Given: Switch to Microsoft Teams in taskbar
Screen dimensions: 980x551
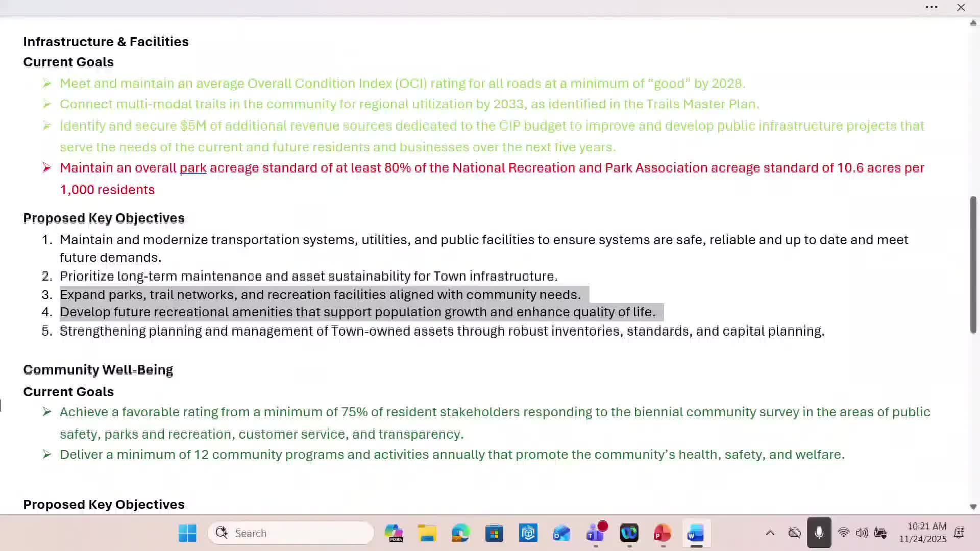Looking at the screenshot, I should (595, 533).
